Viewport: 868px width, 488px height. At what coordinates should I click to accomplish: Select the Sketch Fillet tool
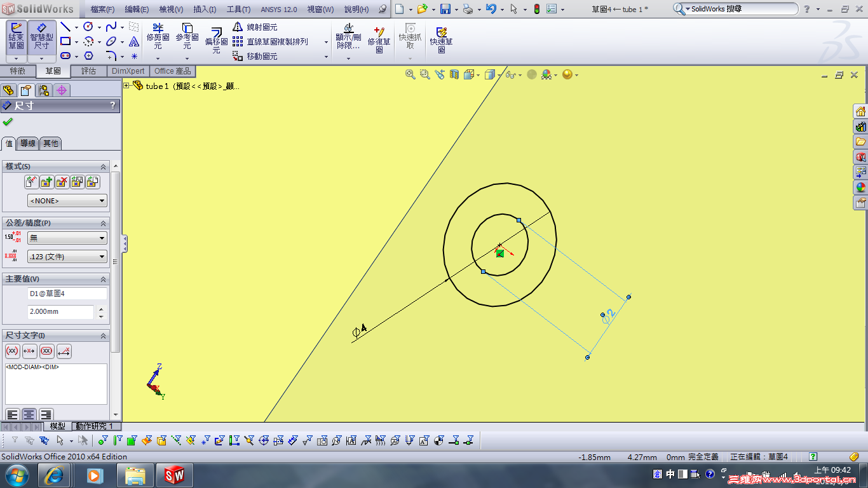(x=111, y=56)
